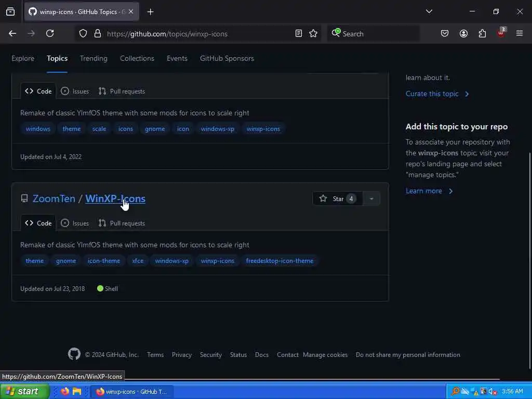The width and height of the screenshot is (532, 399).
Task: Open Issues of the first repository card
Action: tap(75, 91)
